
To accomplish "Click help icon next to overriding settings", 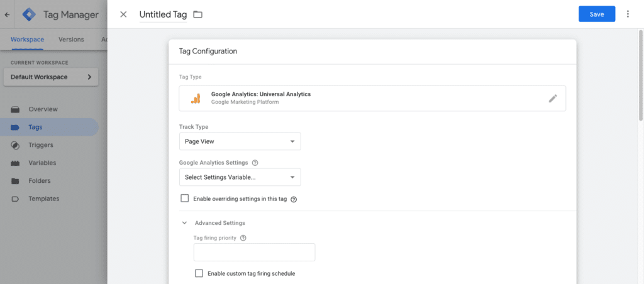I will 293,199.
